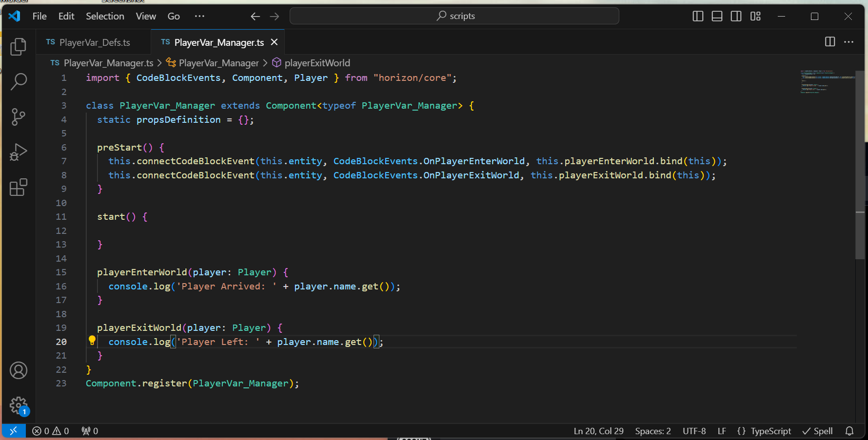Open the Manage gear menu

click(19, 405)
